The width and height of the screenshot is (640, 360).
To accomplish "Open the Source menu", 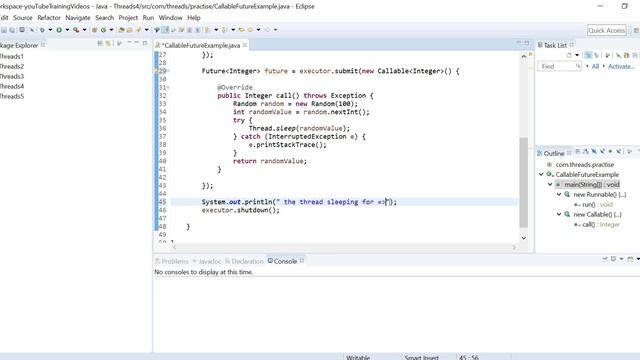I will click(22, 18).
